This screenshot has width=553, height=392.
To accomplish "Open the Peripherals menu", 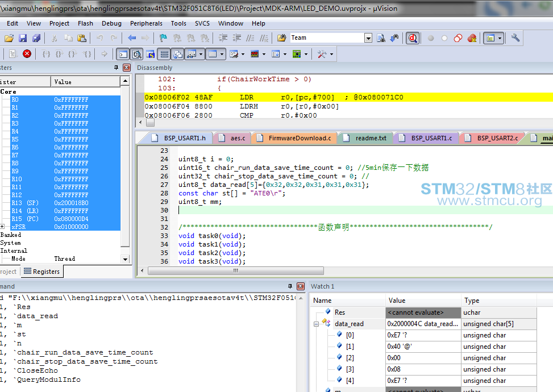I will coord(146,23).
